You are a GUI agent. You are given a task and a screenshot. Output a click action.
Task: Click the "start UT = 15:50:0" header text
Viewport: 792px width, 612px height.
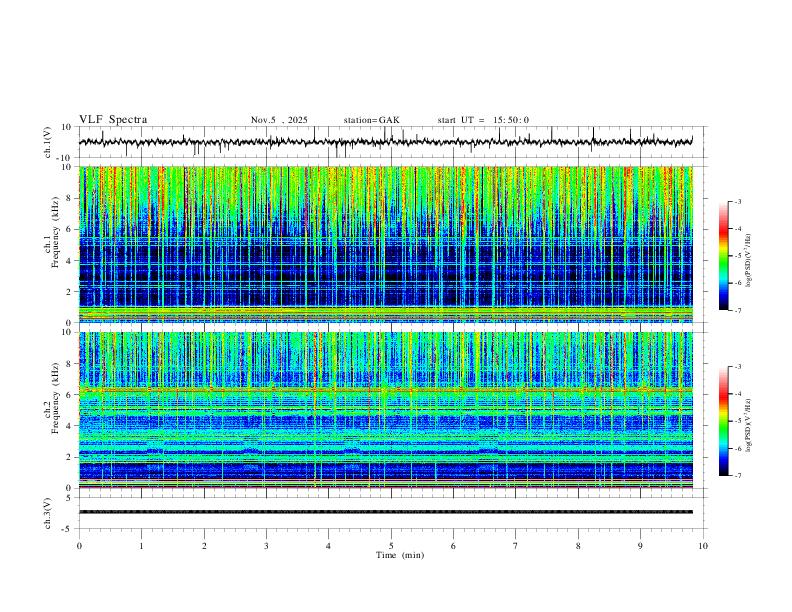click(x=483, y=120)
